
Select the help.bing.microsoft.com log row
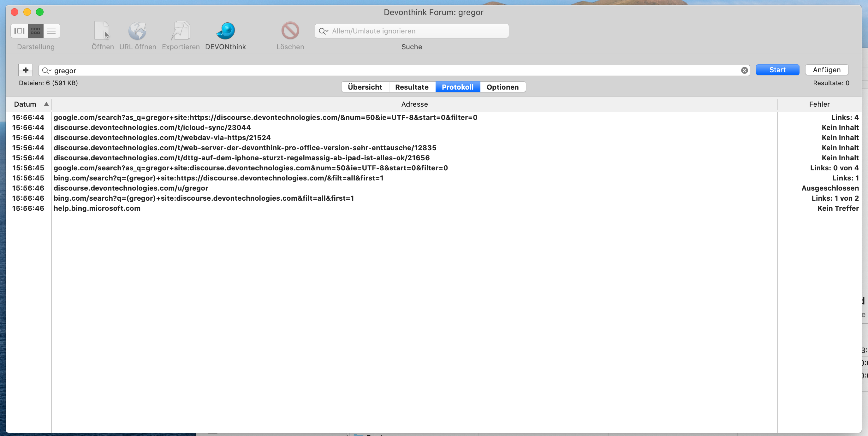click(x=434, y=209)
